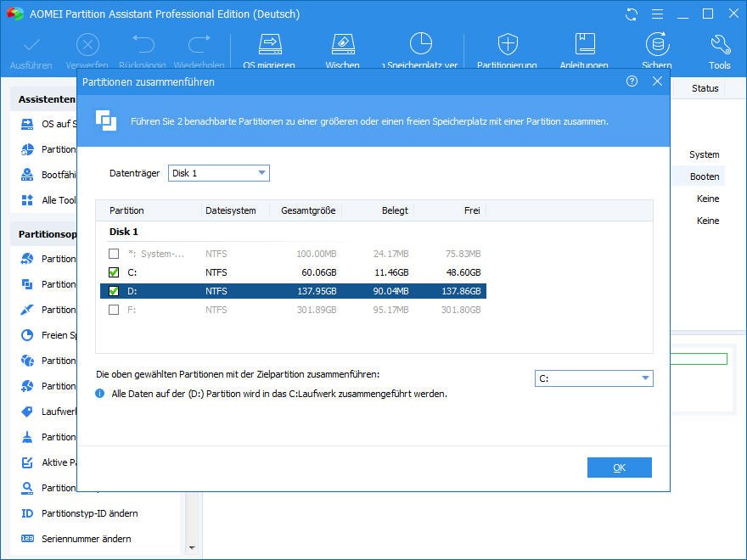Uncheck the C: partition checkbox
Viewport: 747px width, 560px height.
point(114,272)
